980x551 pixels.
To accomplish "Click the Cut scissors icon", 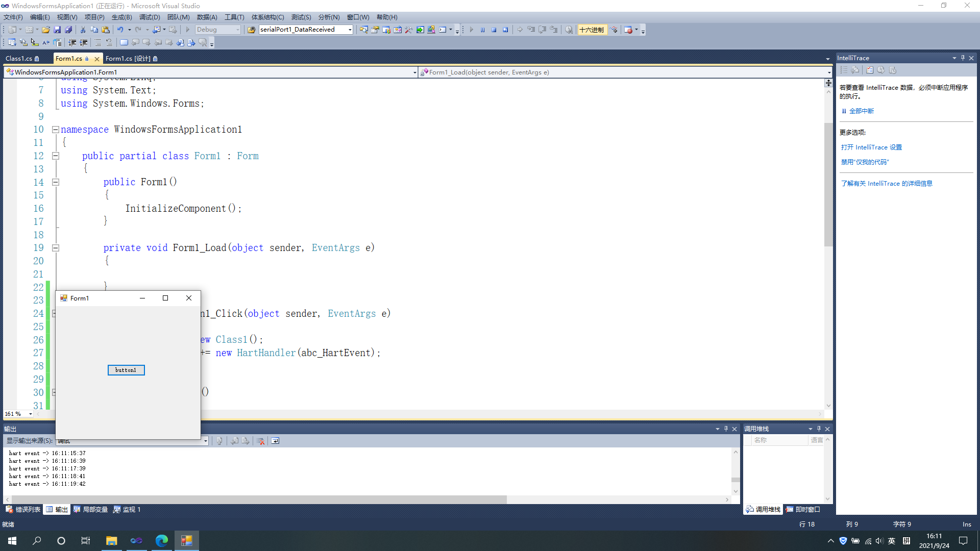I will click(83, 30).
